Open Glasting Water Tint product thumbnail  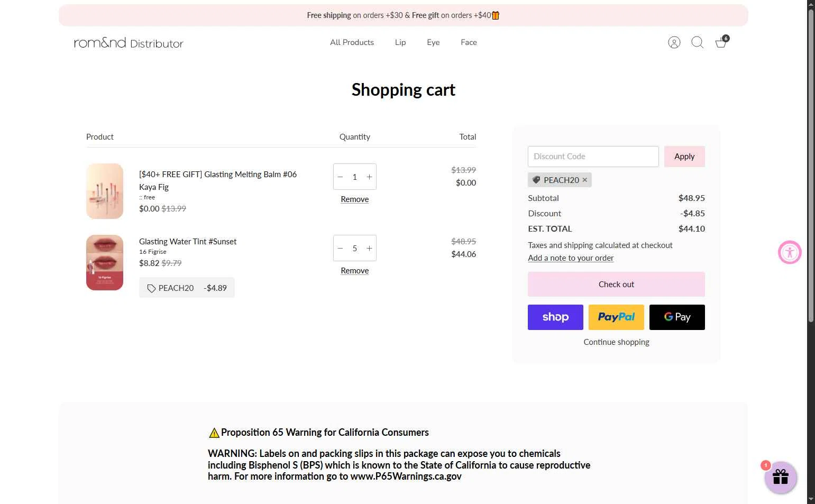pos(105,262)
